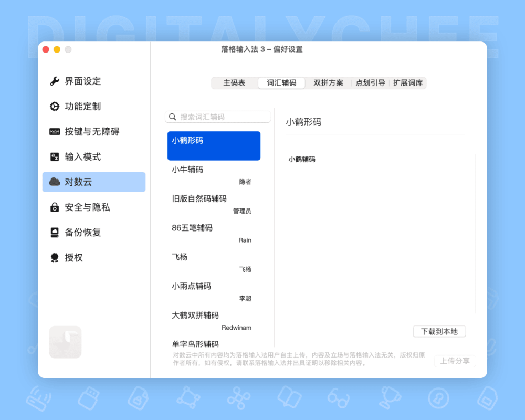Click the wrench icon beside 界面设定

[x=55, y=81]
